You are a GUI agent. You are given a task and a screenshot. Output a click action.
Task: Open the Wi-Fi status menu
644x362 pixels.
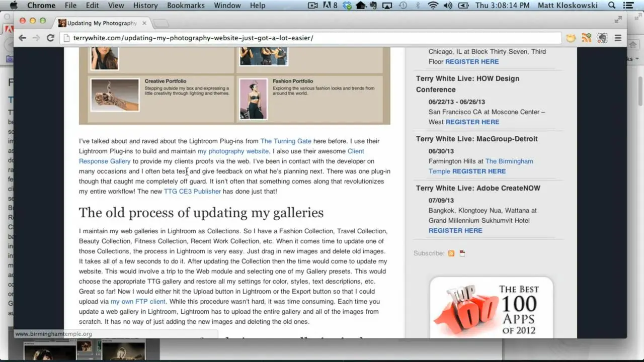coord(433,6)
